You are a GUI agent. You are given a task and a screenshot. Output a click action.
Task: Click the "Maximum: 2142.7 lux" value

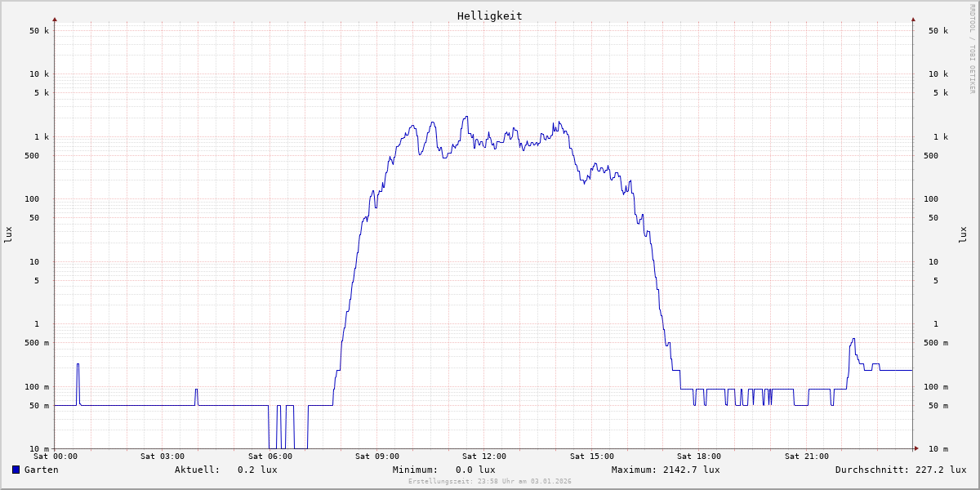tap(666, 470)
